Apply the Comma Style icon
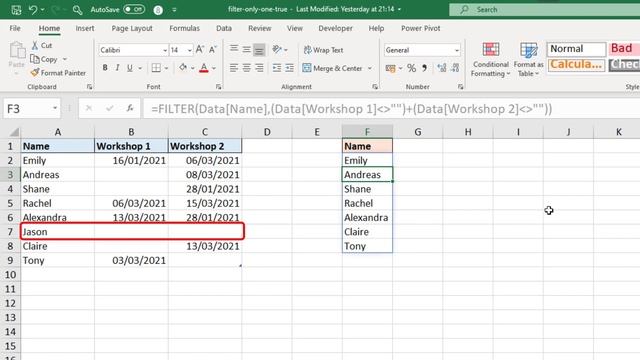This screenshot has height=360, width=640. coord(424,68)
